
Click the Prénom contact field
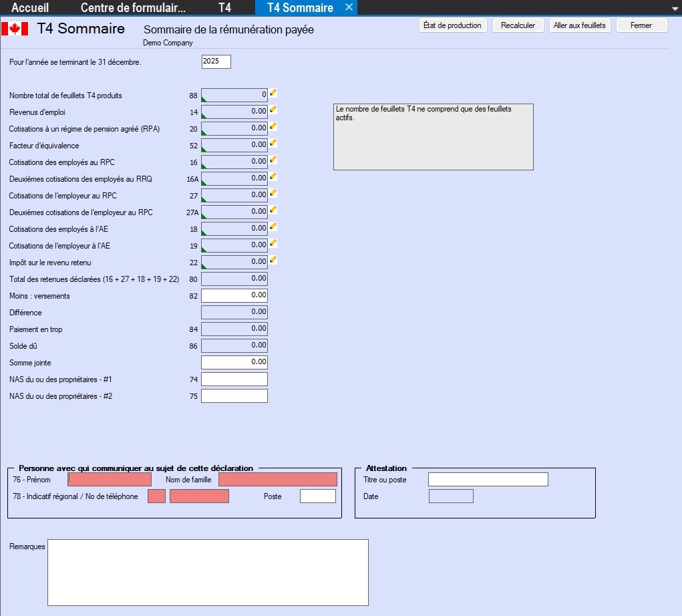click(x=110, y=480)
